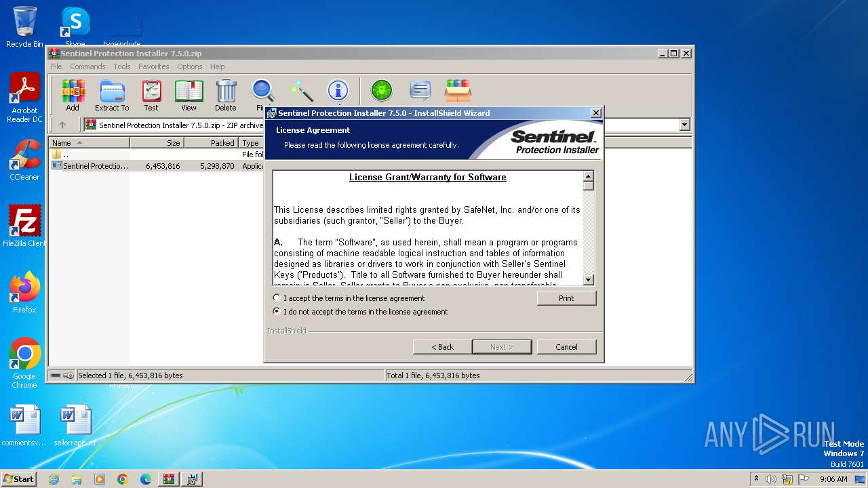The width and height of the screenshot is (868, 488).
Task: Click the media player taskbar icon
Action: (100, 479)
